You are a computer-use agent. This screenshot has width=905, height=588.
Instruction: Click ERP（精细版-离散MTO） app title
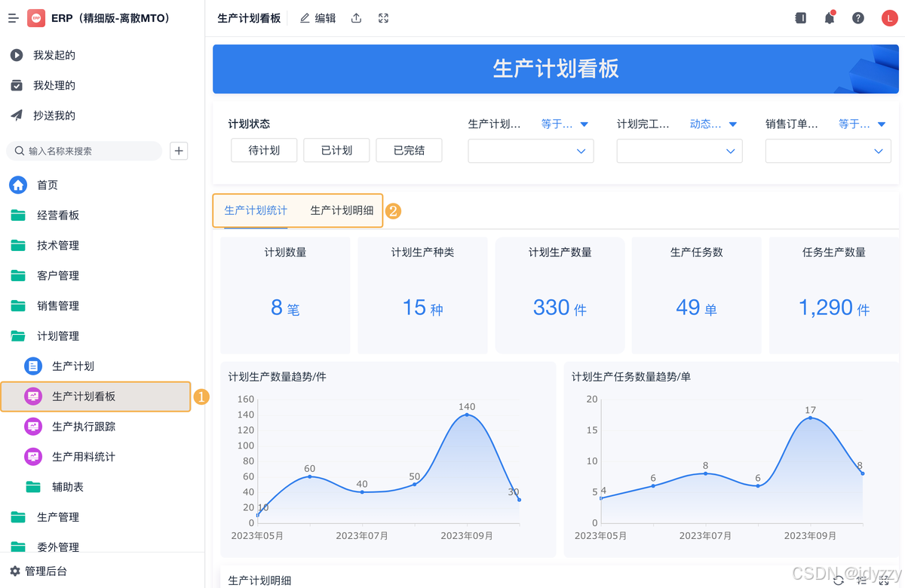coord(111,18)
